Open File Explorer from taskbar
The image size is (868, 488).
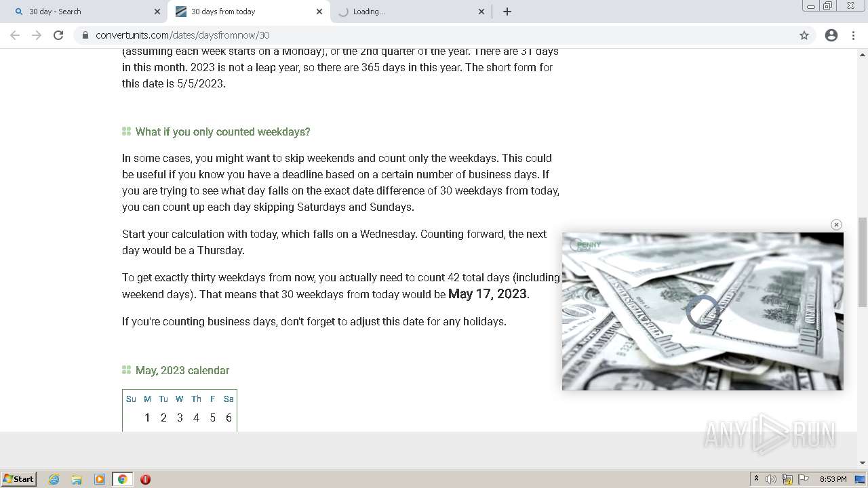[x=77, y=479]
